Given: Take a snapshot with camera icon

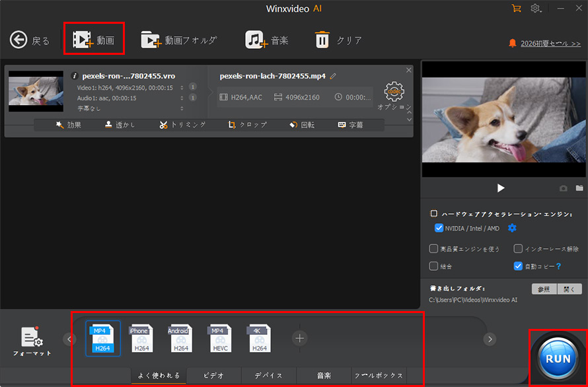Looking at the screenshot, I should [x=564, y=188].
